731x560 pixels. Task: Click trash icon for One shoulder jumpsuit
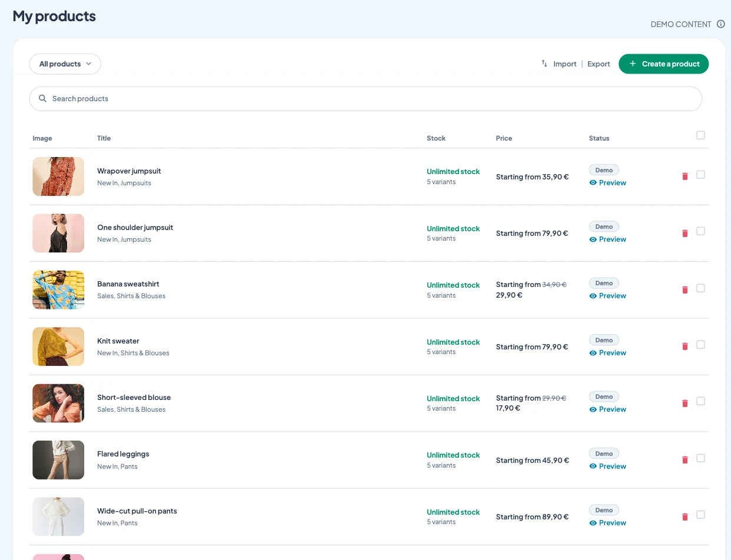click(x=685, y=234)
